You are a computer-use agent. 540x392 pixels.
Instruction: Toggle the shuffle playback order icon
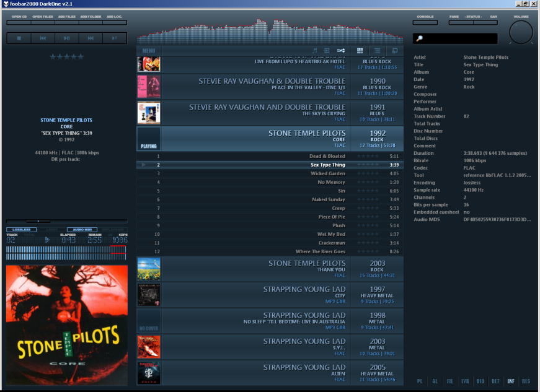point(341,51)
